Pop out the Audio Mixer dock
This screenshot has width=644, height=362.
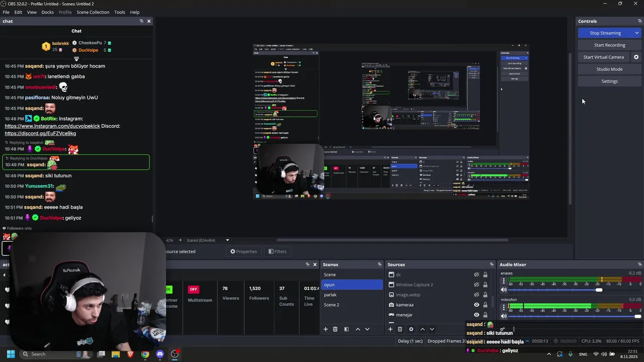pyautogui.click(x=639, y=264)
